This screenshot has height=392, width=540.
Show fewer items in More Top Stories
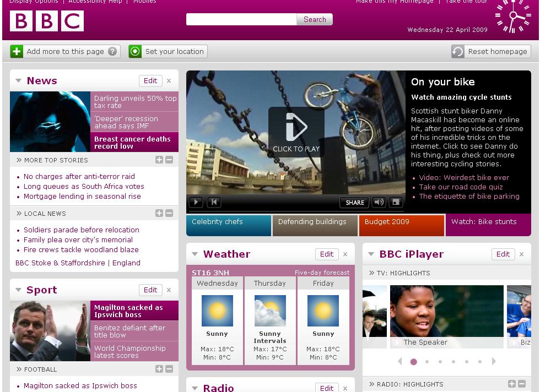169,160
